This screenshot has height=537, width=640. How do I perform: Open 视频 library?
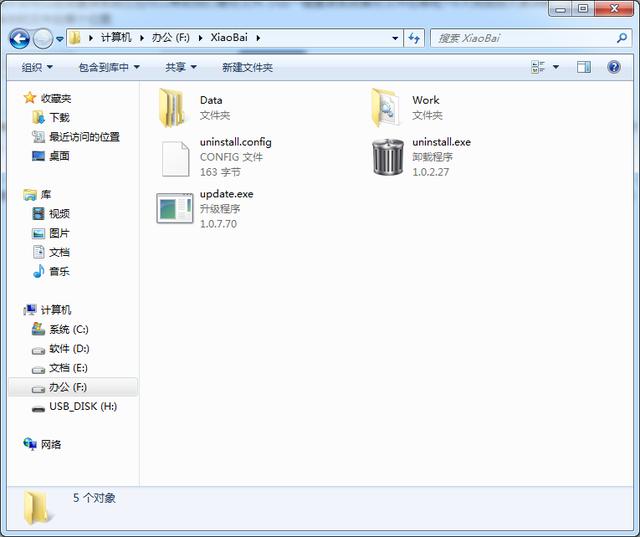60,213
